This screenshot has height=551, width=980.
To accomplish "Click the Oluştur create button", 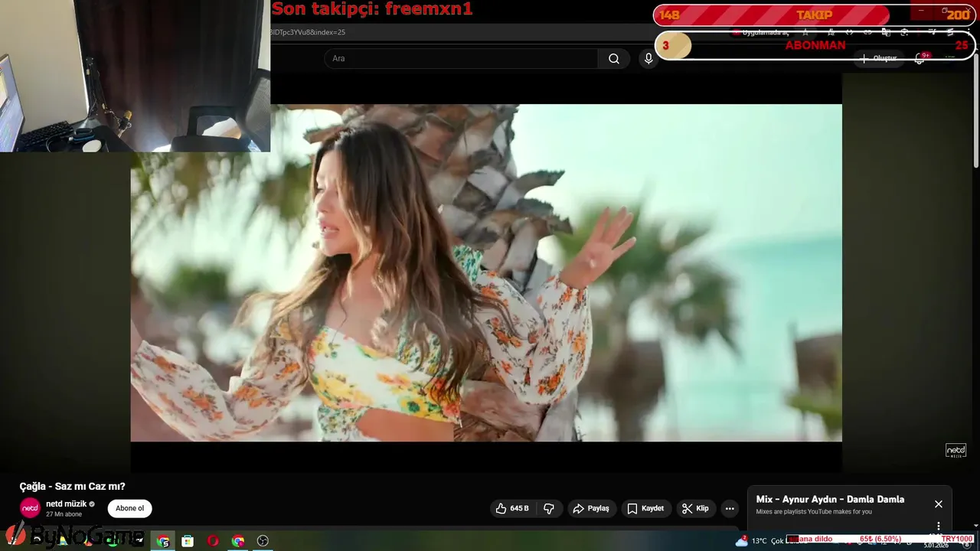I will (879, 58).
